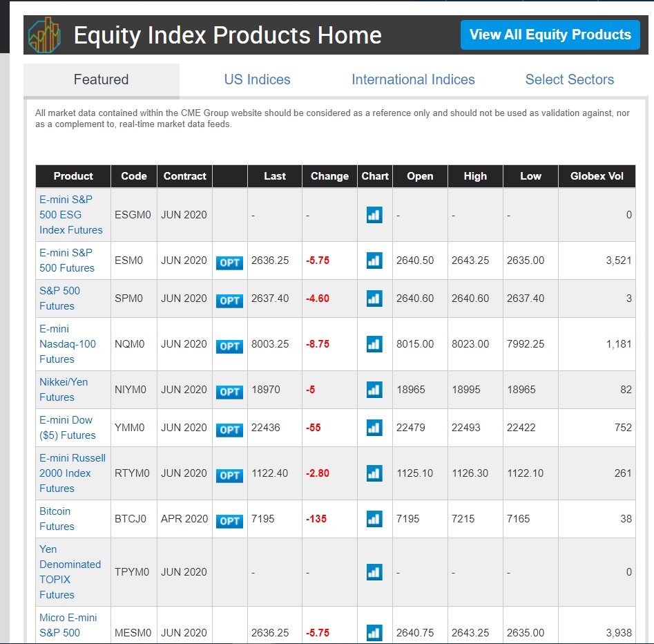Open chart for E-mini Nasdaq-100 Futures

point(374,344)
